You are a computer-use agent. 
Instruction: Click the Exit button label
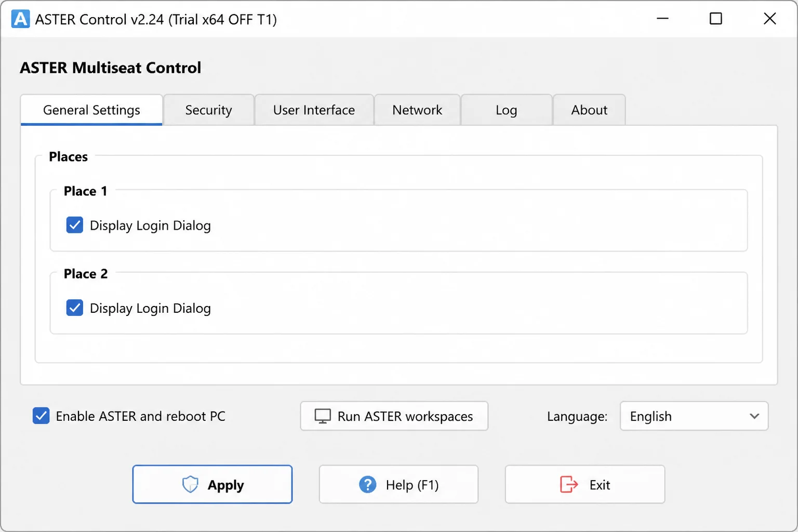point(600,485)
